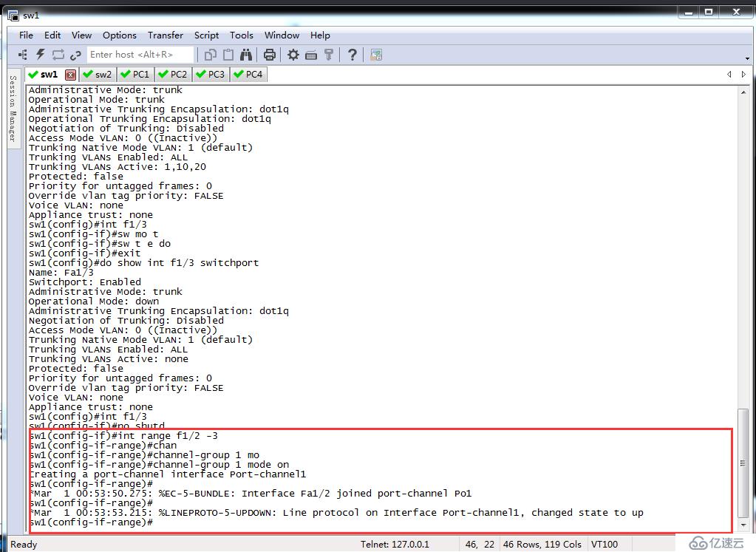Click the sw1 window title icon
The image size is (756, 552).
(x=13, y=16)
